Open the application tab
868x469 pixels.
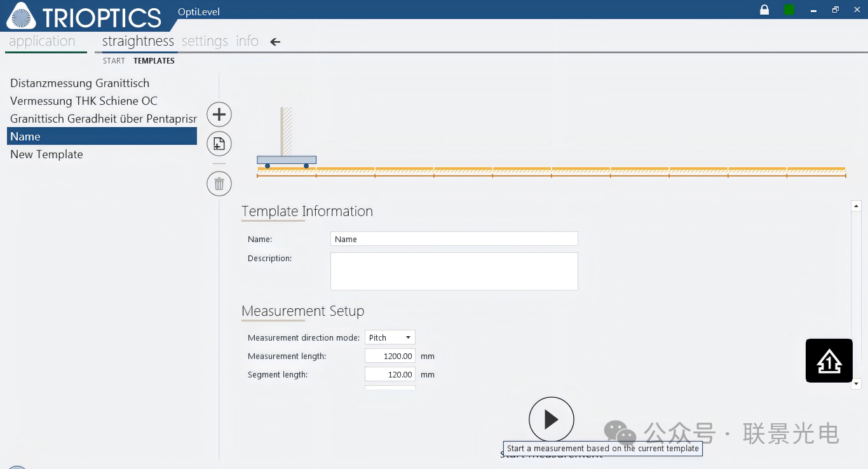[x=42, y=41]
